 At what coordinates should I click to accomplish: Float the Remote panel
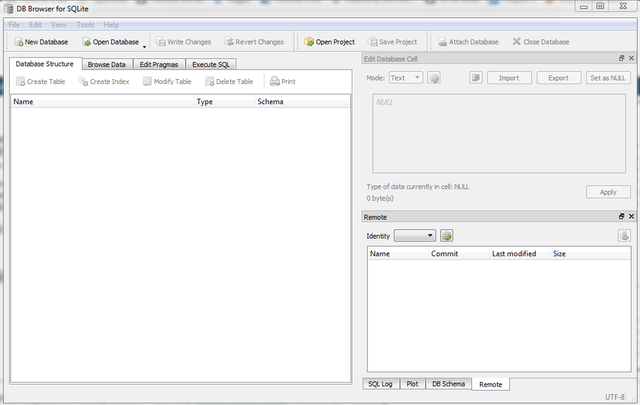coord(622,216)
